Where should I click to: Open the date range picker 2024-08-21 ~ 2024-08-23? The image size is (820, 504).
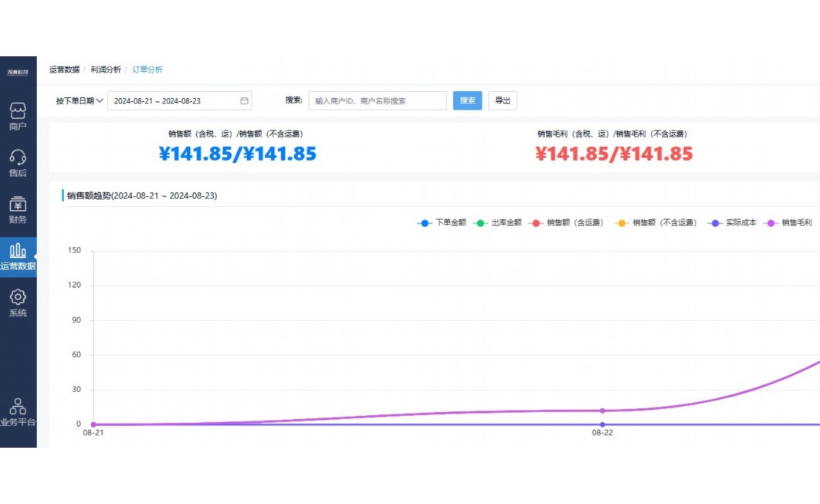pyautogui.click(x=174, y=101)
